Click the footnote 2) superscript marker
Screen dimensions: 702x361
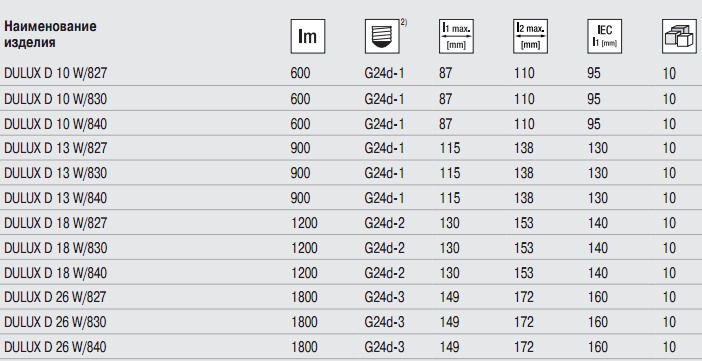pyautogui.click(x=404, y=23)
